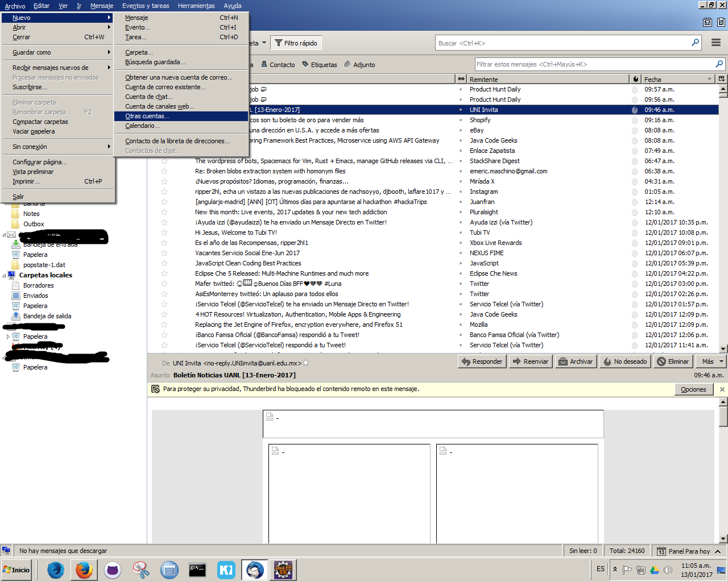Open the command prompt taskbar icon
The height and width of the screenshot is (582, 728).
pyautogui.click(x=197, y=569)
